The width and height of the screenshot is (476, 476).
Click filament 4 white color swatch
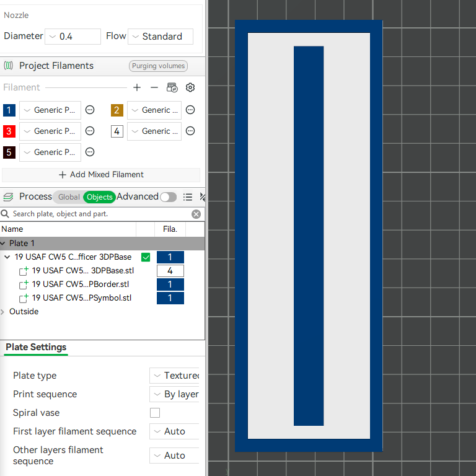(117, 131)
